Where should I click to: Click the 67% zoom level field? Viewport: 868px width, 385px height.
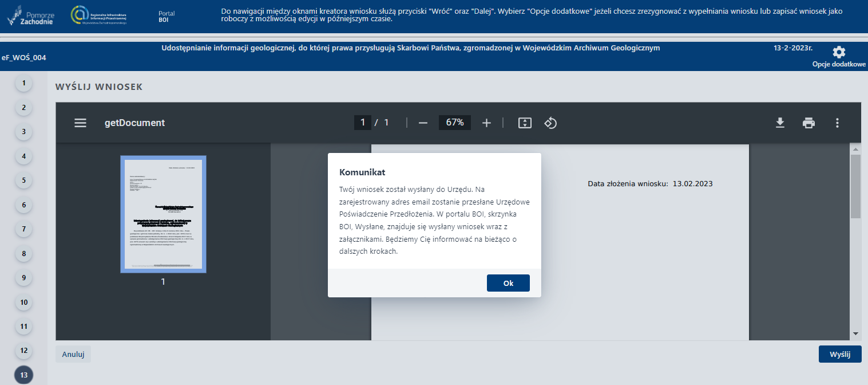(454, 123)
